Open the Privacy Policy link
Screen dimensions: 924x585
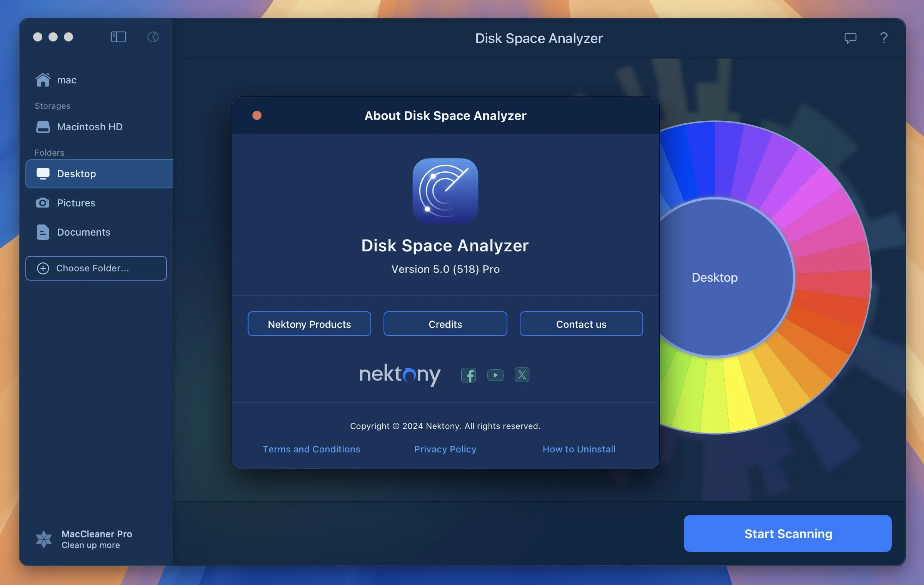445,449
